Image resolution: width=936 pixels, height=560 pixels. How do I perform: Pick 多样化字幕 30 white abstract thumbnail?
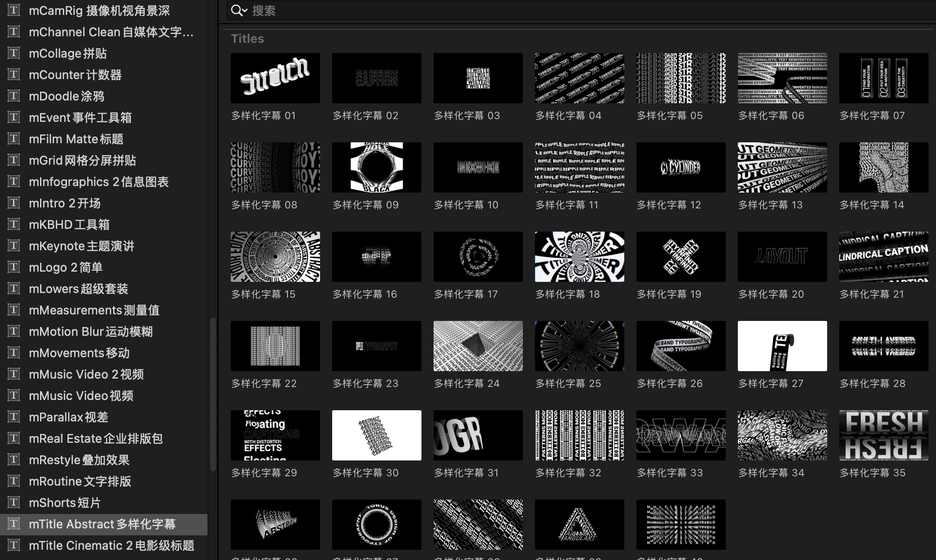coord(377,435)
